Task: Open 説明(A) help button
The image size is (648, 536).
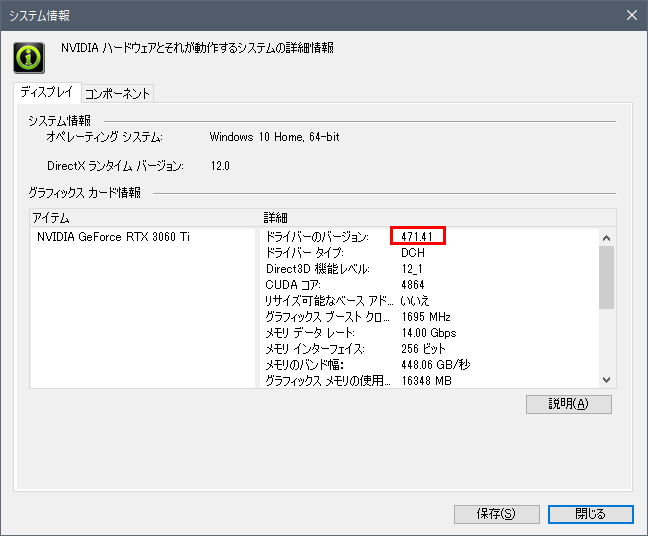Action: point(568,404)
